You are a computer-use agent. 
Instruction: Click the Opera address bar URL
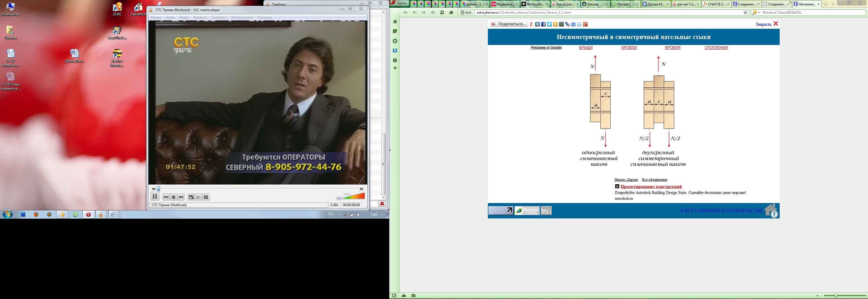pos(524,13)
